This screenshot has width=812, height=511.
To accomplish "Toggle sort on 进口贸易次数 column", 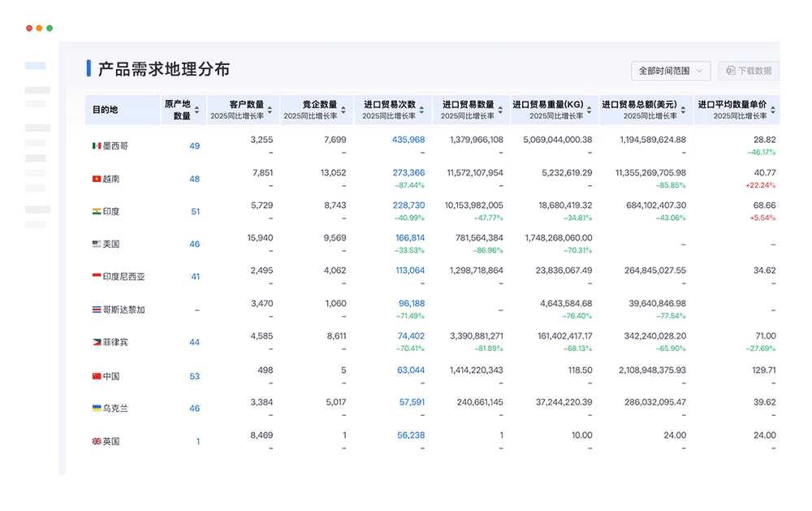I will (x=423, y=110).
